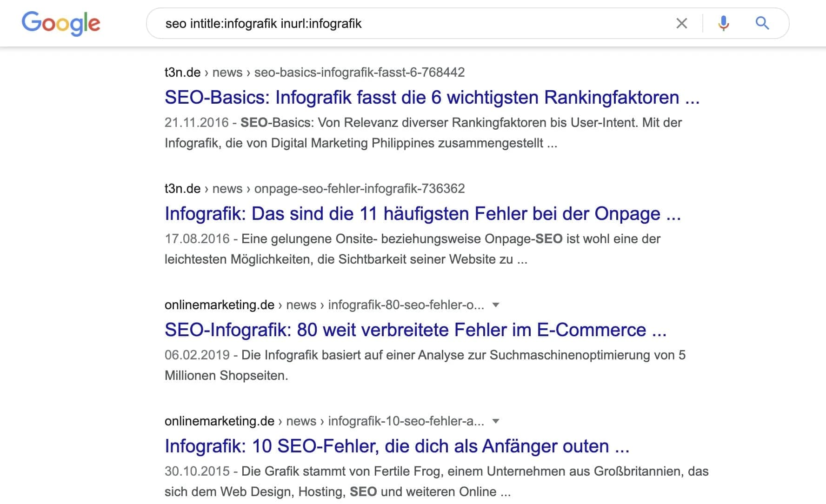Open the SEO-Infografik 80 Fehler E-Commerce result
The image size is (826, 504).
[414, 330]
